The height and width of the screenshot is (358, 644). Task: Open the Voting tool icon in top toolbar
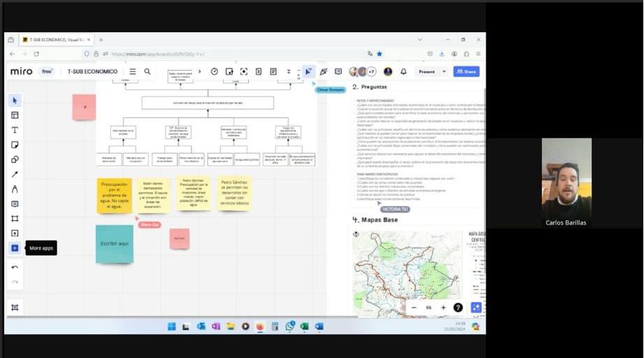click(229, 71)
